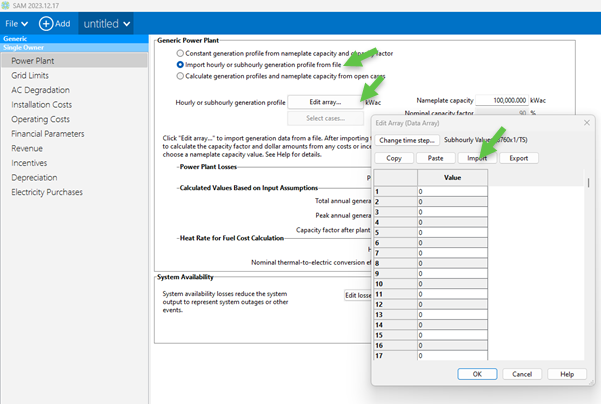
Task: Click Import in Edit Array dialog
Action: pos(476,158)
